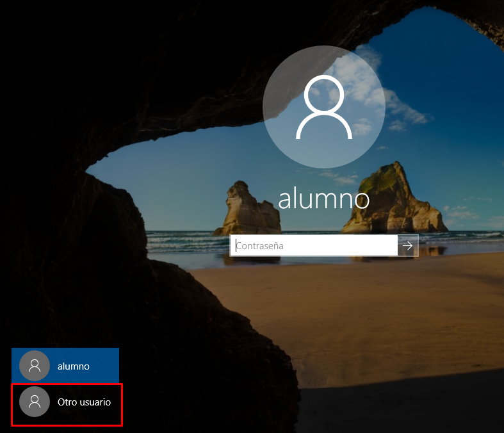Click the ocean waves left of password box
The height and width of the screenshot is (433, 504).
pos(188,241)
